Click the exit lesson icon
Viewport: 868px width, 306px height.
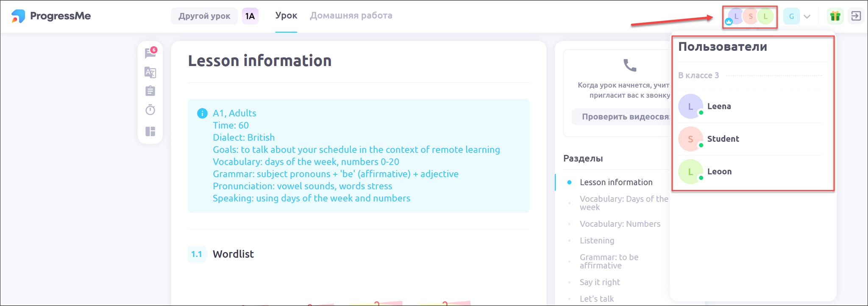pos(856,16)
